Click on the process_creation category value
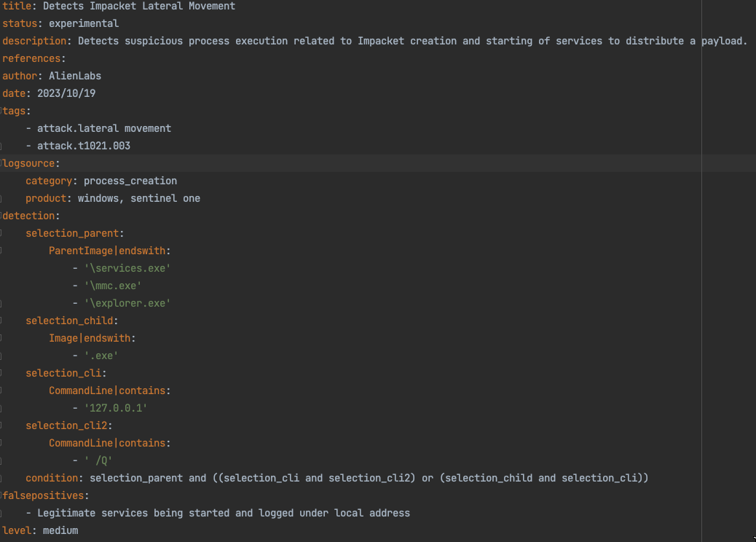 tap(130, 181)
